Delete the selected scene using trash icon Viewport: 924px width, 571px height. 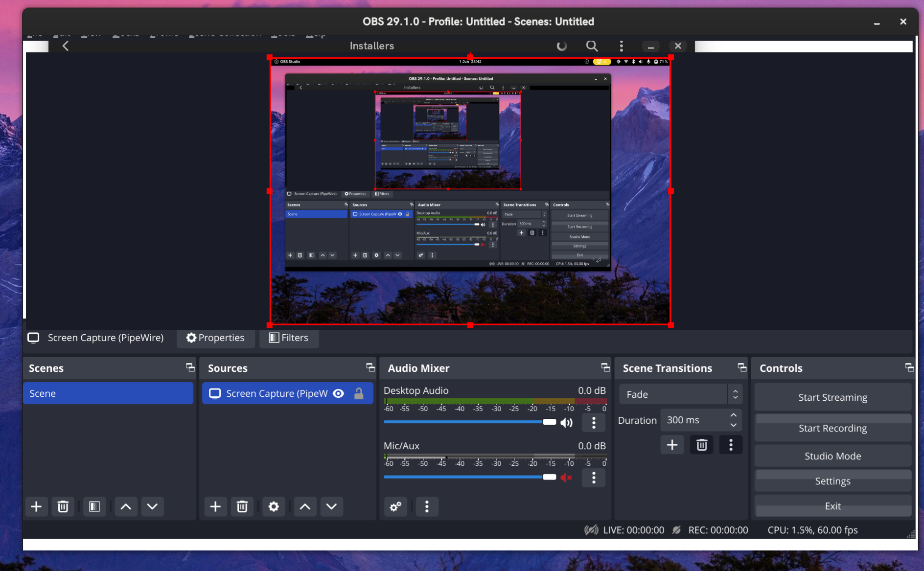tap(63, 506)
